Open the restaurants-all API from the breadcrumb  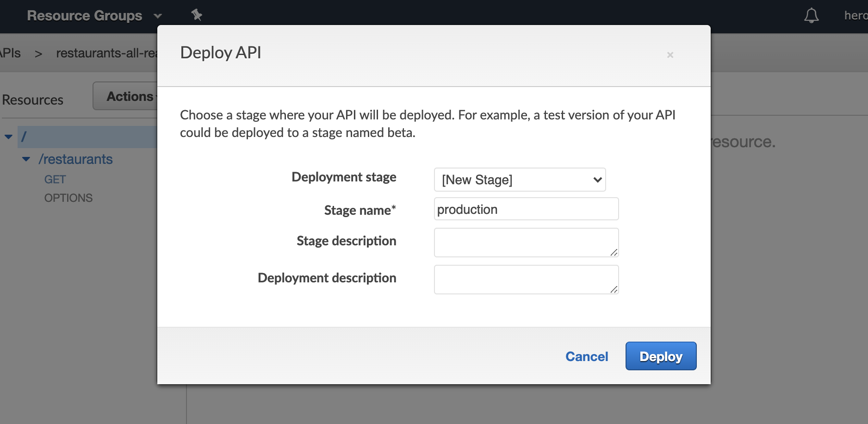coord(107,53)
